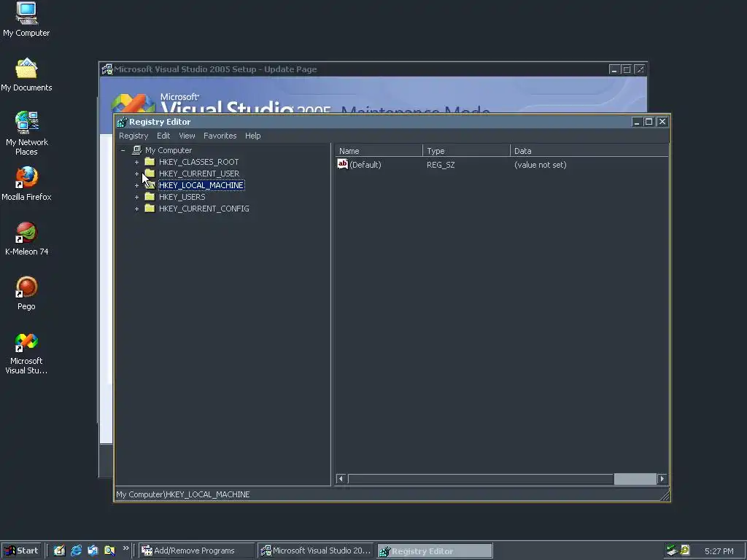This screenshot has width=747, height=560.
Task: Click the scroll right arrow in values pane
Action: pos(662,478)
